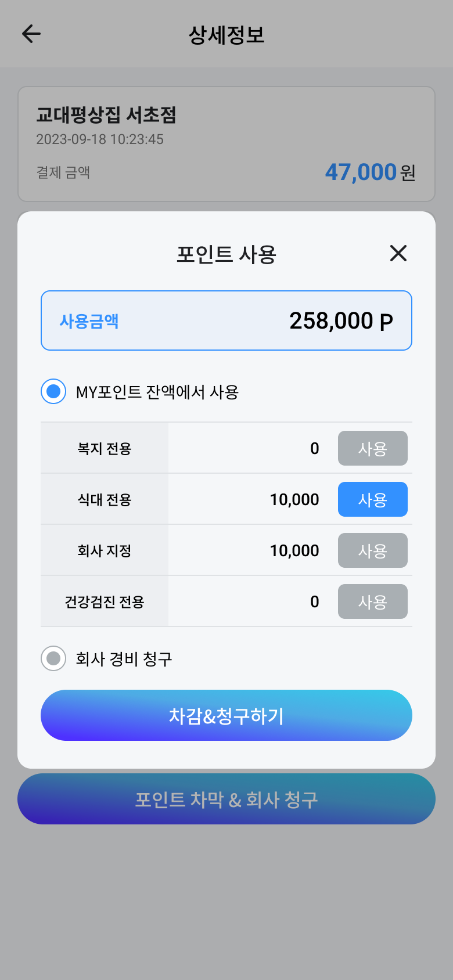Image resolution: width=453 pixels, height=980 pixels.
Task: Tap the back arrow icon
Action: click(x=31, y=34)
